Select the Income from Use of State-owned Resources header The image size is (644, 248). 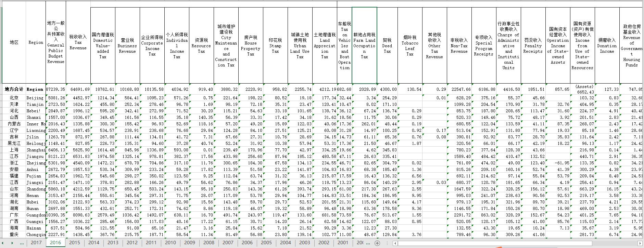point(582,46)
